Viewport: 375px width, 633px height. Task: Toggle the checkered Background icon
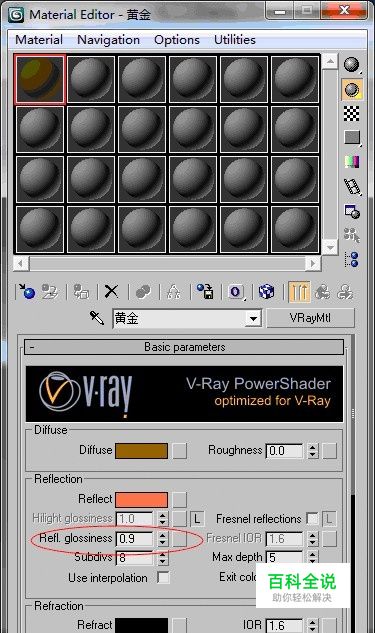click(x=352, y=113)
